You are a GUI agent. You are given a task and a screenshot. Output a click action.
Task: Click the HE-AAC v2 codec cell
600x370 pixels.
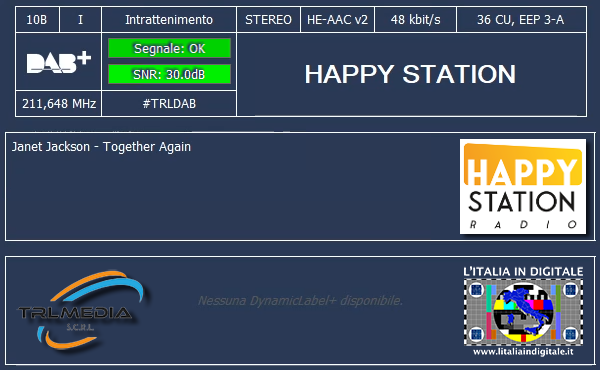[337, 20]
